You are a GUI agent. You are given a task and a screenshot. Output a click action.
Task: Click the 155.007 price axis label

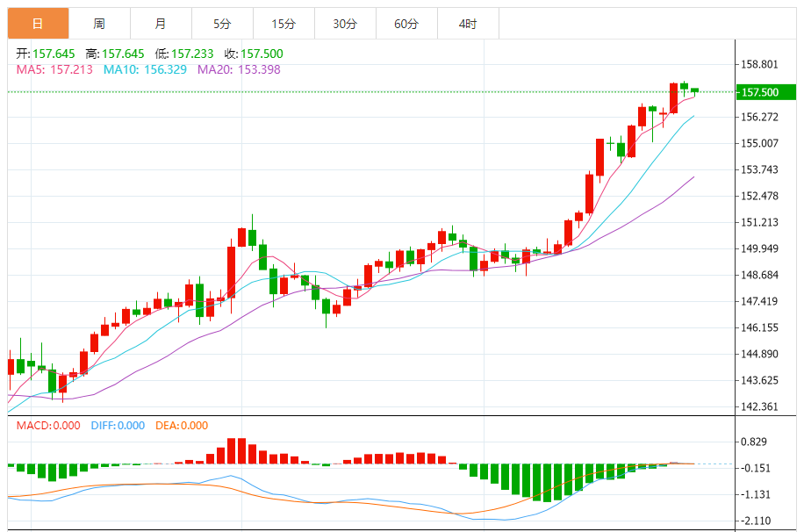click(x=759, y=143)
